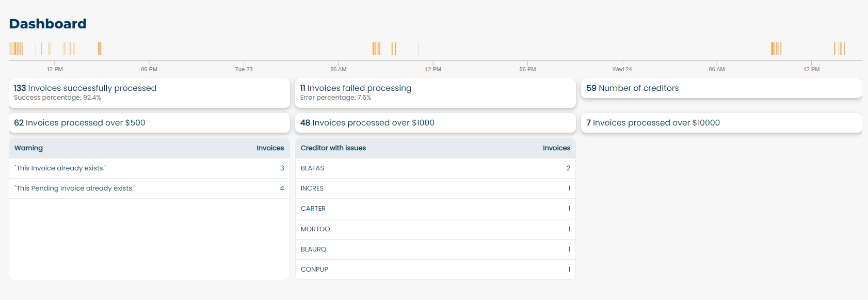Open the BLAFAS creditor row

click(x=435, y=168)
